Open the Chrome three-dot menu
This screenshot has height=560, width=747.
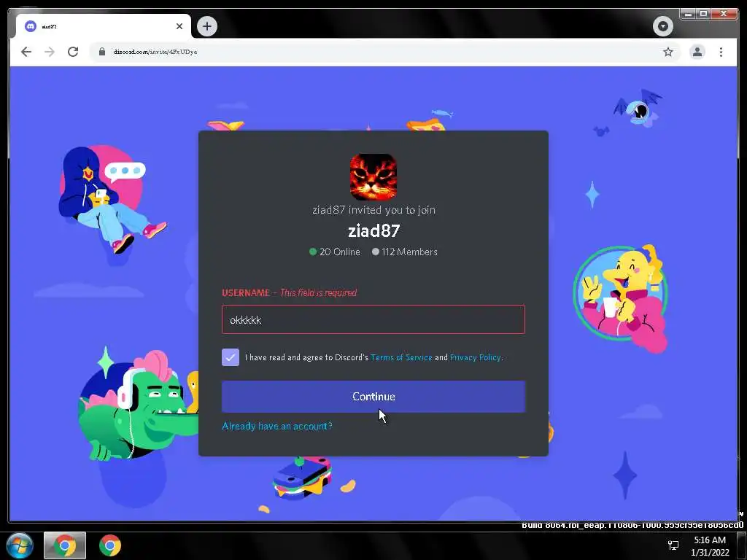coord(721,52)
